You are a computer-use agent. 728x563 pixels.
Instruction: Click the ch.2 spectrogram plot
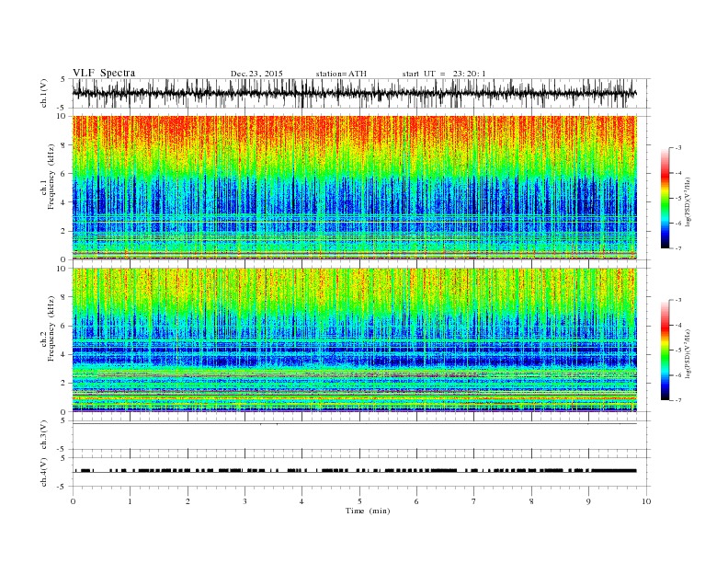(x=354, y=339)
